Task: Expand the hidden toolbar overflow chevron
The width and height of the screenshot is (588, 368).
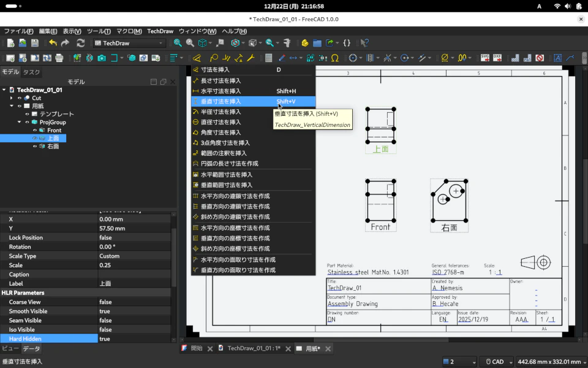Action: click(584, 58)
